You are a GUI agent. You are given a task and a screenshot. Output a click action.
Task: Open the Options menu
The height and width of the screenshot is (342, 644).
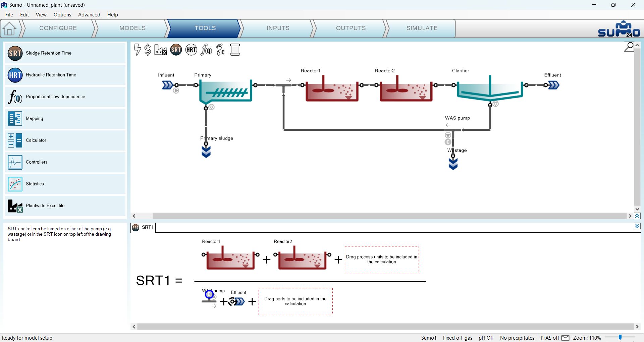(62, 15)
